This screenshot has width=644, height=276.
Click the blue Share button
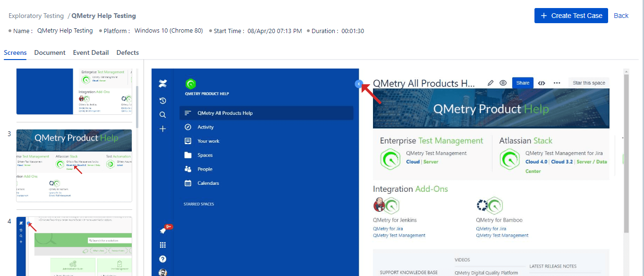click(523, 83)
